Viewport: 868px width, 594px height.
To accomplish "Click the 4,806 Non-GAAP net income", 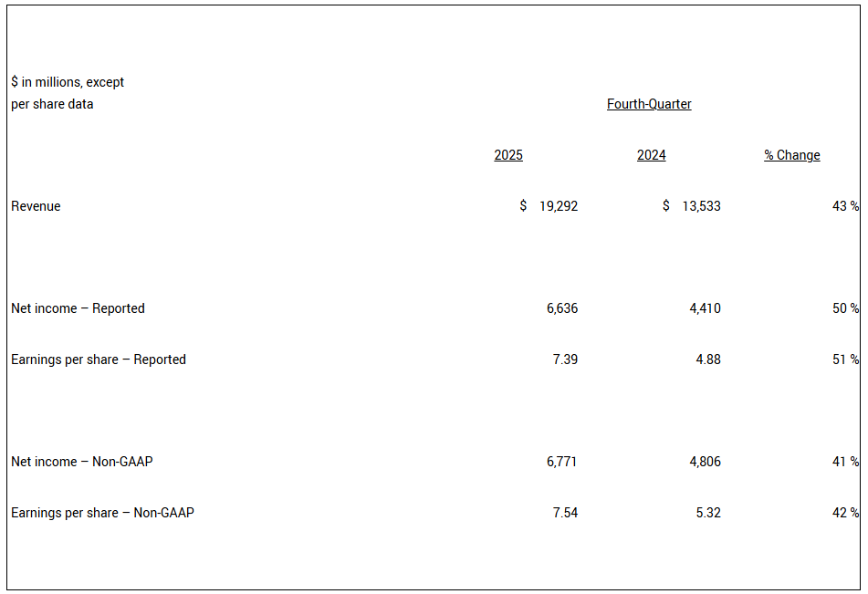I will (x=705, y=462).
